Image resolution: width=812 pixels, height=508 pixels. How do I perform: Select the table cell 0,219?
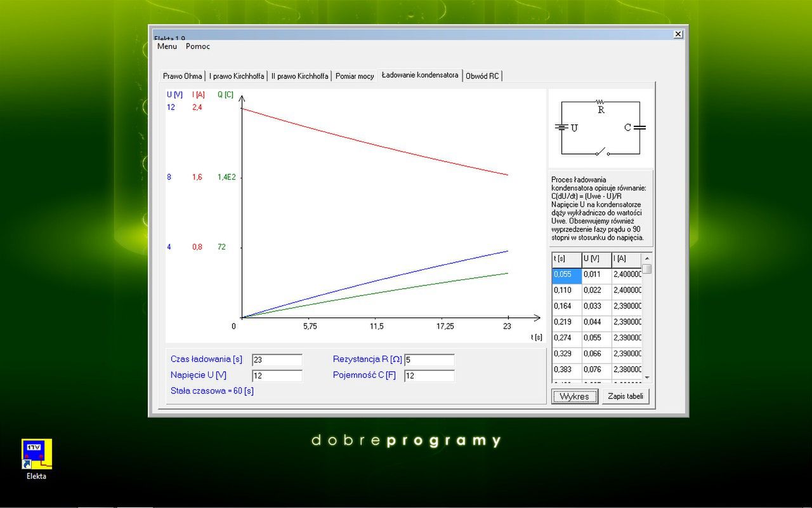click(x=566, y=323)
